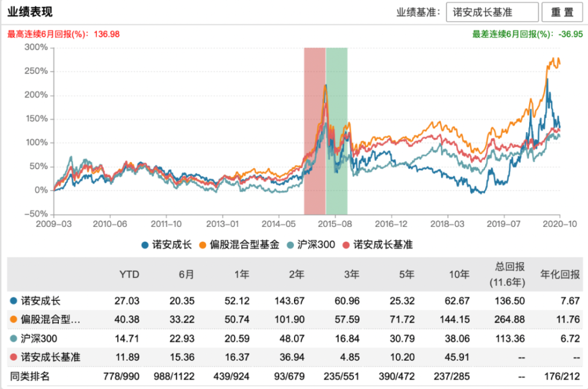Click the 5年 ranking 390/472
Screen dimensions: 588x389
[397, 376]
